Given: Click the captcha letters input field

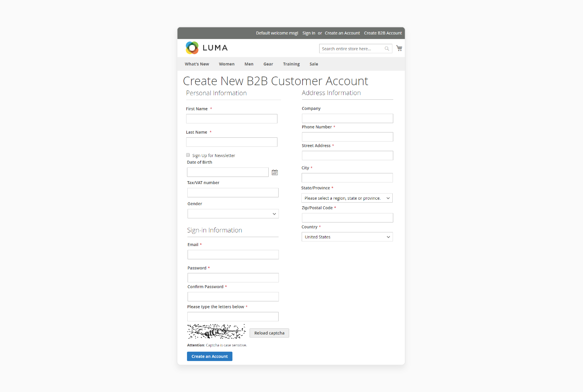Looking at the screenshot, I should [x=233, y=316].
